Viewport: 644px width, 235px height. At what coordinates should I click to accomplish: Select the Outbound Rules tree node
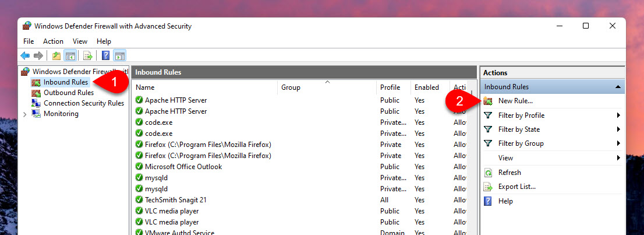click(68, 93)
